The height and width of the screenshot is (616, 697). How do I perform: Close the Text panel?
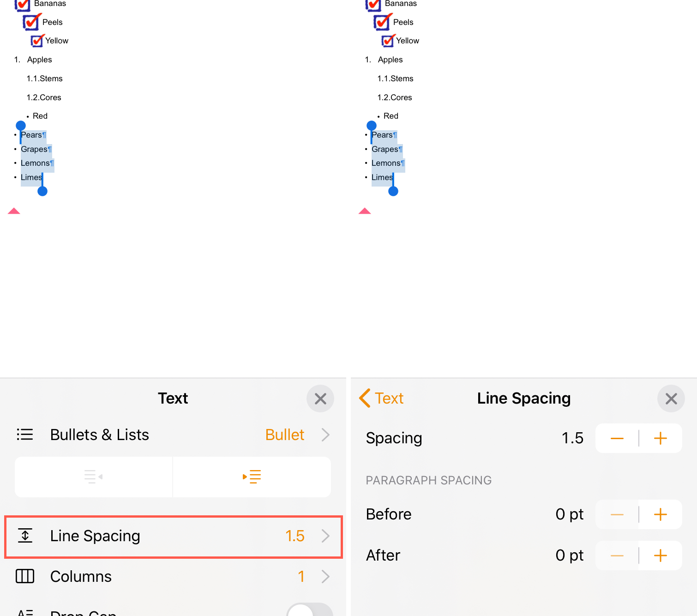(320, 399)
